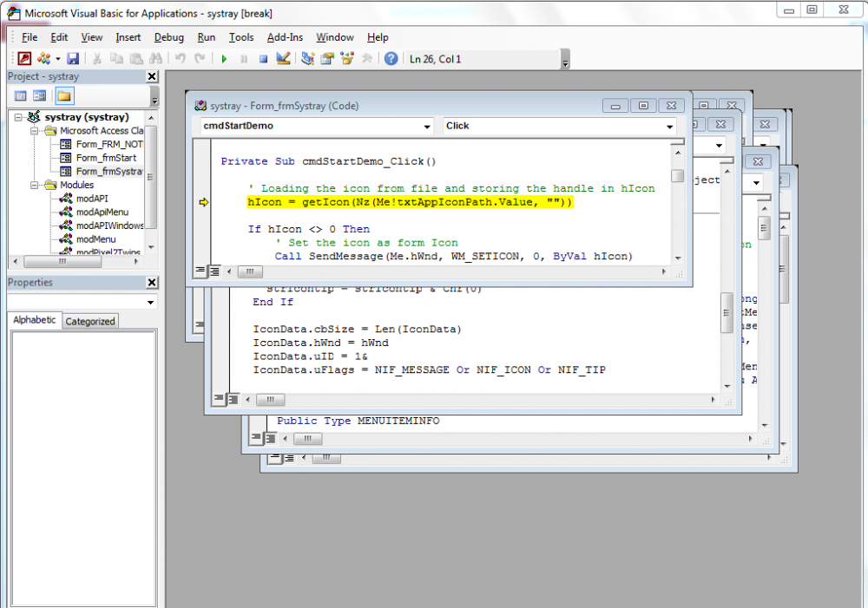868x608 pixels.
Task: Click Project tree horizontal scrollbar thumb
Action: tap(62, 262)
